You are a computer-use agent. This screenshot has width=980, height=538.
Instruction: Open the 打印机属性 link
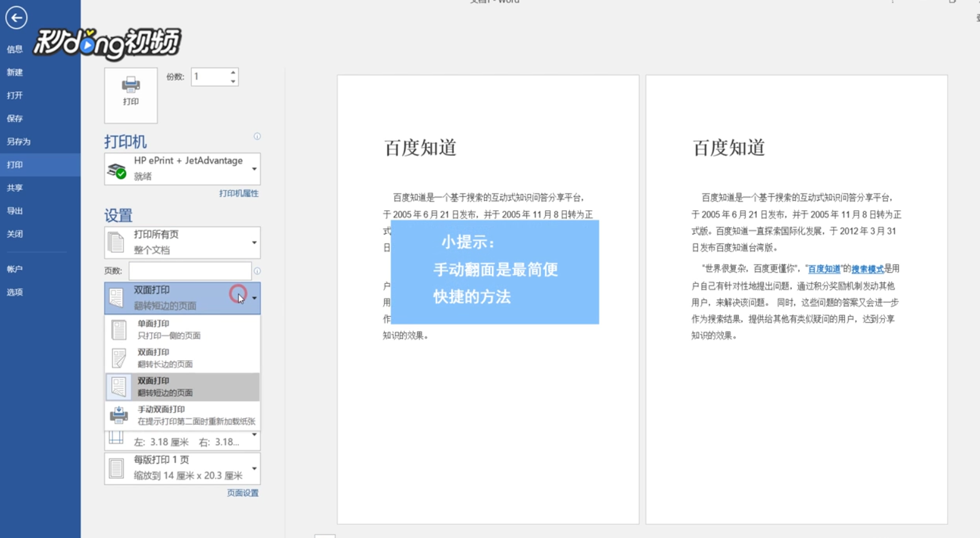[239, 193]
